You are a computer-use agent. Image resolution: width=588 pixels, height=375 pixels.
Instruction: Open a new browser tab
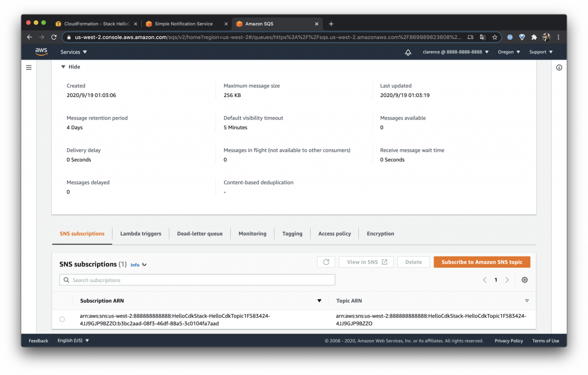coord(331,24)
